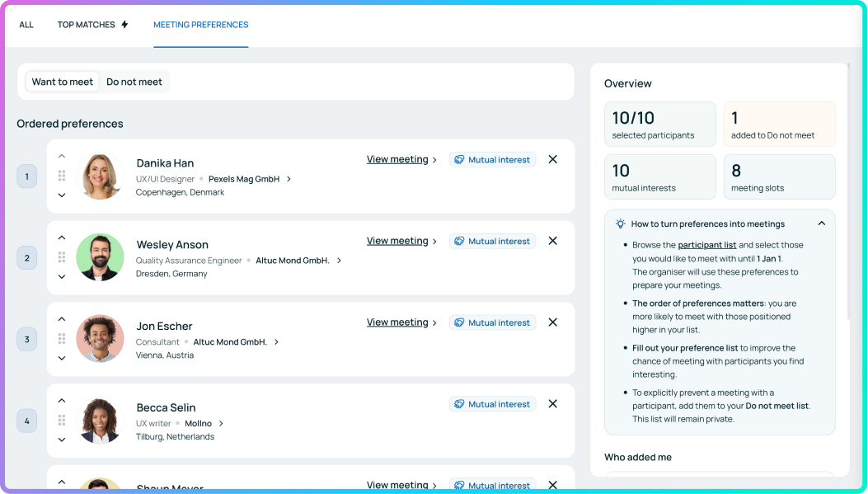
Task: Select the MEETING PREFERENCES tab
Action: (201, 25)
